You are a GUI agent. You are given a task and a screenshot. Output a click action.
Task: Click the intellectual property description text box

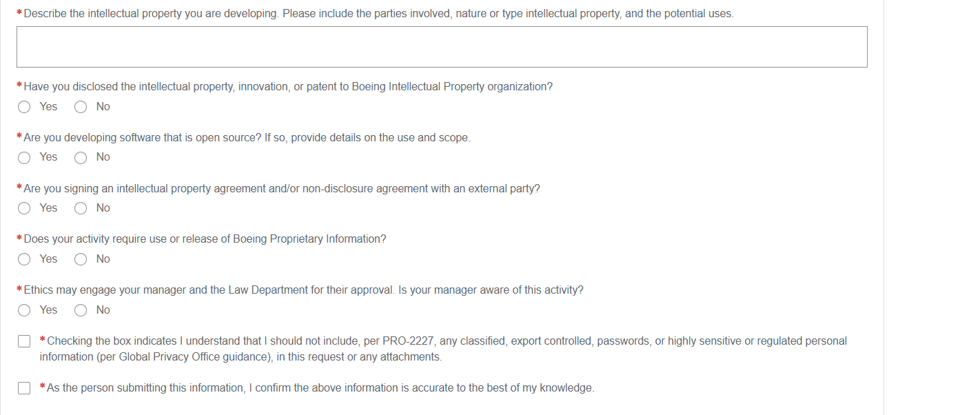442,47
